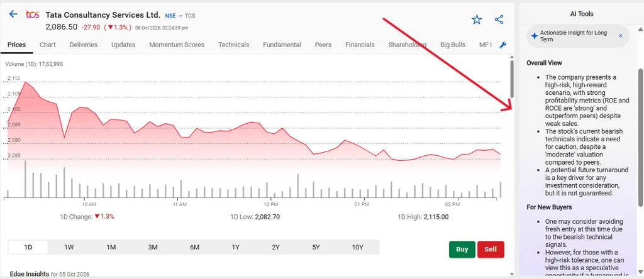Open the Updates tab
Screen dimensions: 644x279
click(x=123, y=45)
